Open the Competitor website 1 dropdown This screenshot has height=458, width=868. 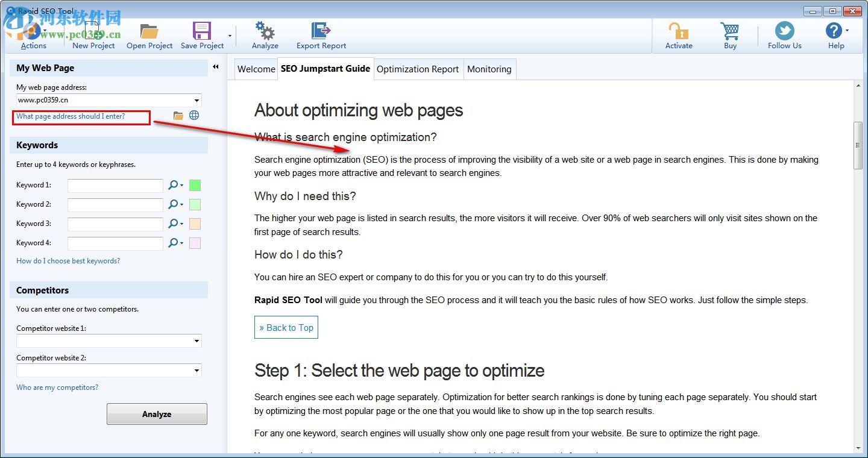point(197,340)
